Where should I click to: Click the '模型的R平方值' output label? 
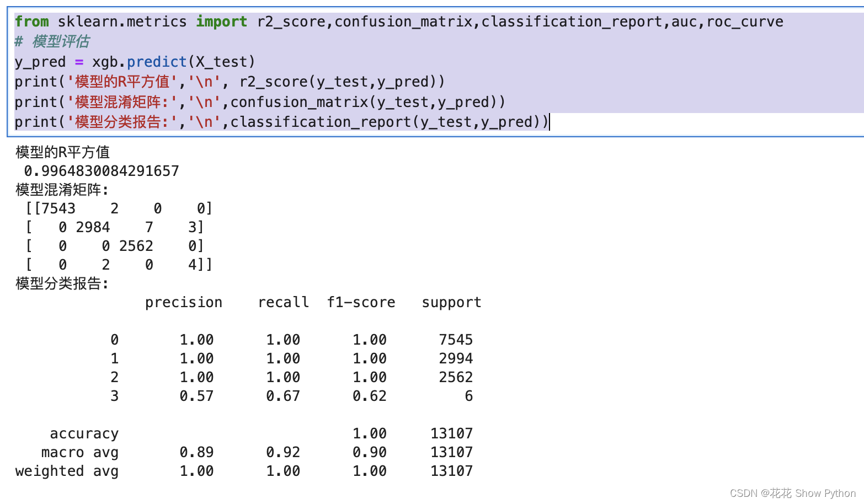click(63, 152)
